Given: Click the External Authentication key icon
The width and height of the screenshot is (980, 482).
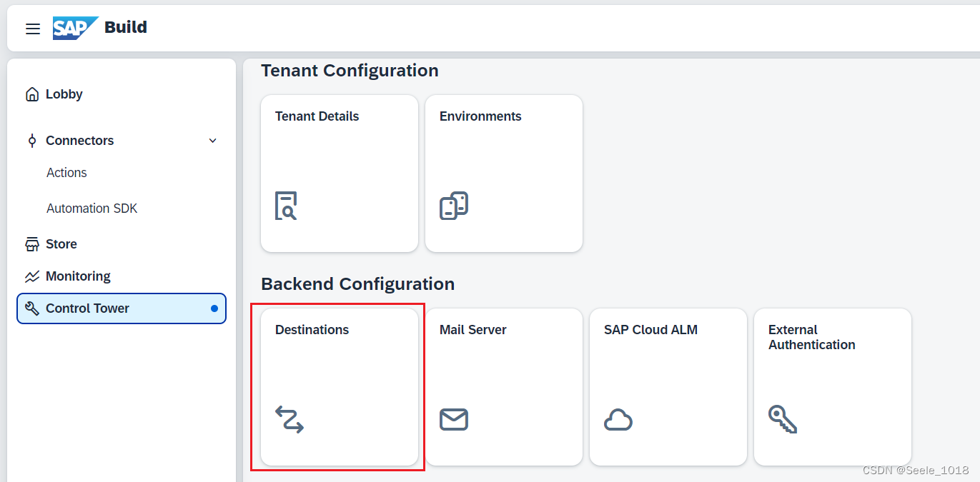Looking at the screenshot, I should point(783,419).
